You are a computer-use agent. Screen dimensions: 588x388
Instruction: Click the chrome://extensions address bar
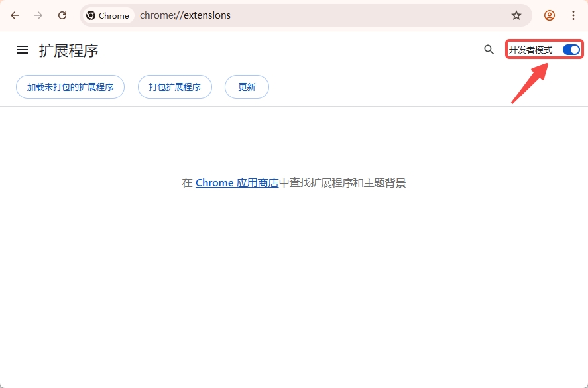point(184,15)
